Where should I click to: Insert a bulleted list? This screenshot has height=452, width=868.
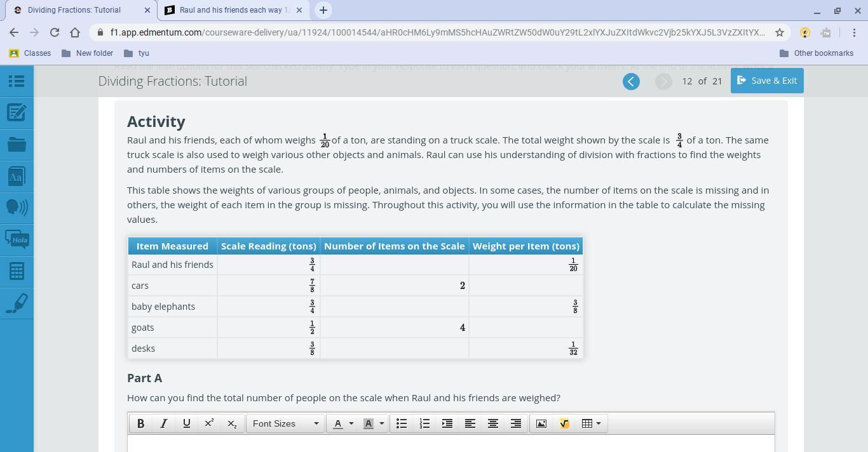click(402, 423)
